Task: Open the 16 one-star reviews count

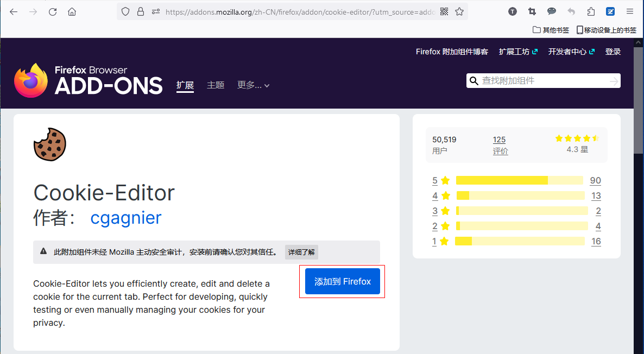Action: (x=596, y=242)
